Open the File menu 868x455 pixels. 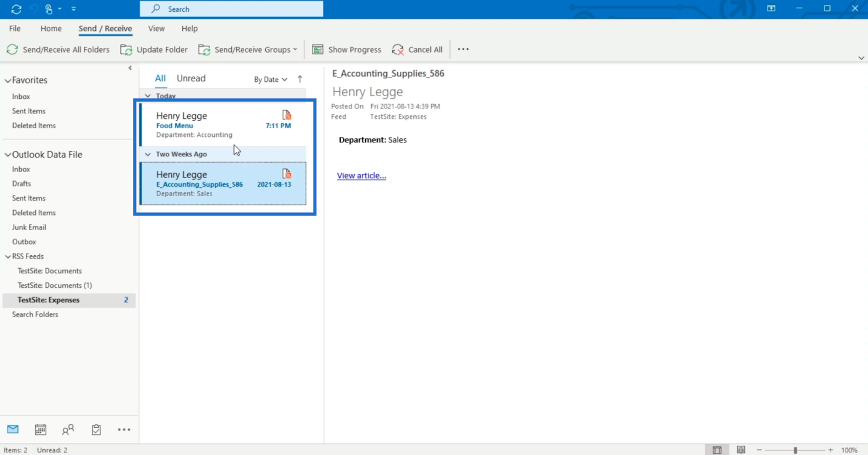15,28
